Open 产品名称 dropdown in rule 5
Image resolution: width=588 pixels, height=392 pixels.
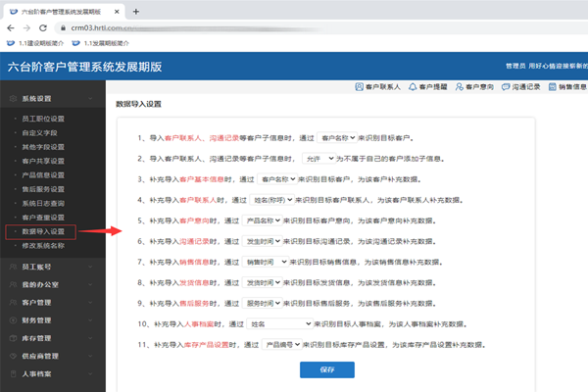click(262, 220)
